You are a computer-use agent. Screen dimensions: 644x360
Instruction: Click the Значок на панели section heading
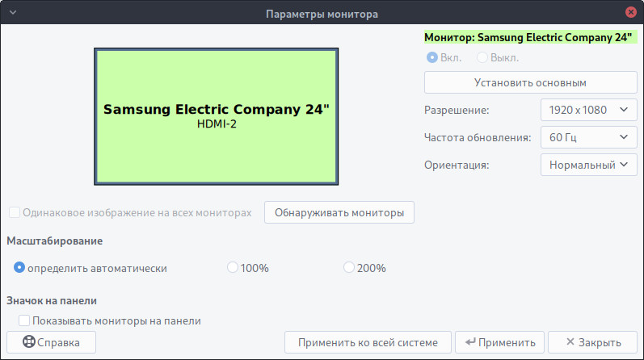(52, 300)
